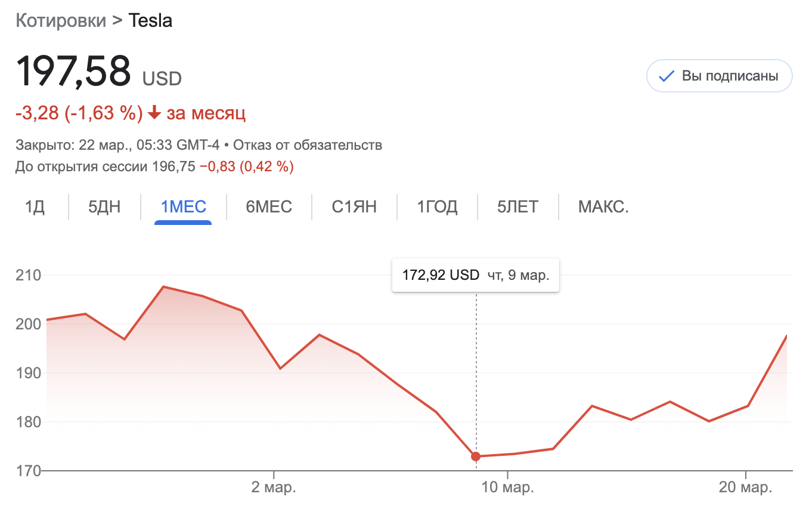Click the 172,92 USD chart tooltip

tap(475, 275)
